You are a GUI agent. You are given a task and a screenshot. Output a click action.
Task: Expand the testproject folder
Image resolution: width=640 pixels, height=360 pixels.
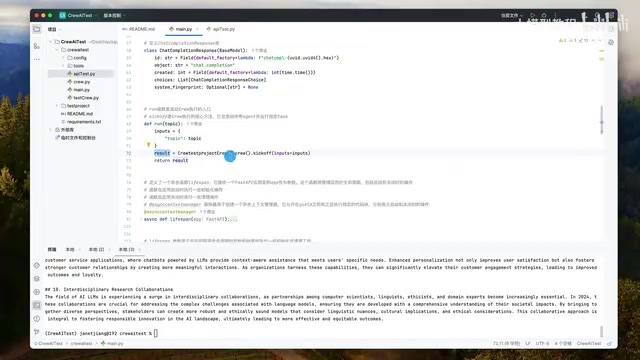(57, 106)
